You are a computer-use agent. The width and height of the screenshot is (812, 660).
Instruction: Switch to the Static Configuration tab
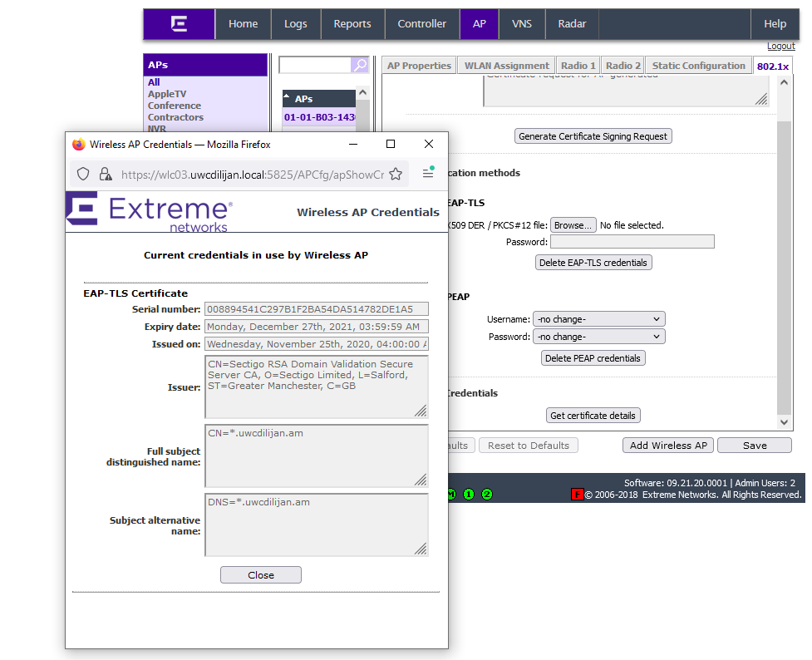pos(699,66)
